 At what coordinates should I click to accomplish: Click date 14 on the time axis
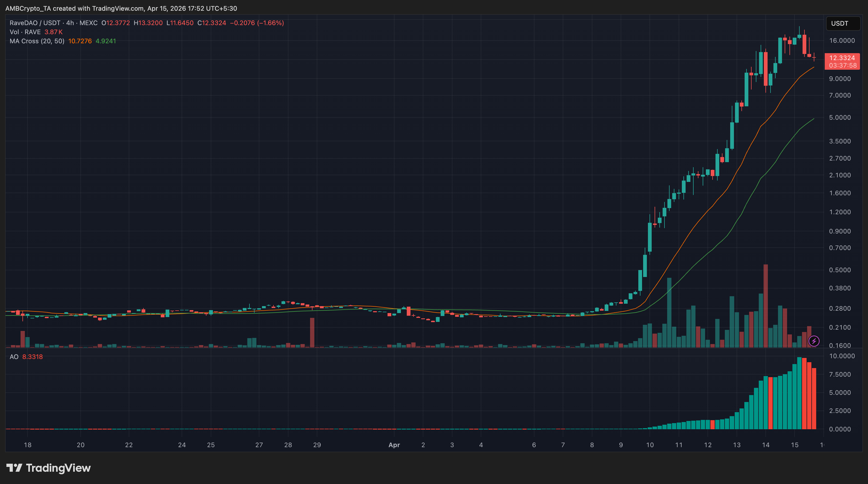[765, 445]
